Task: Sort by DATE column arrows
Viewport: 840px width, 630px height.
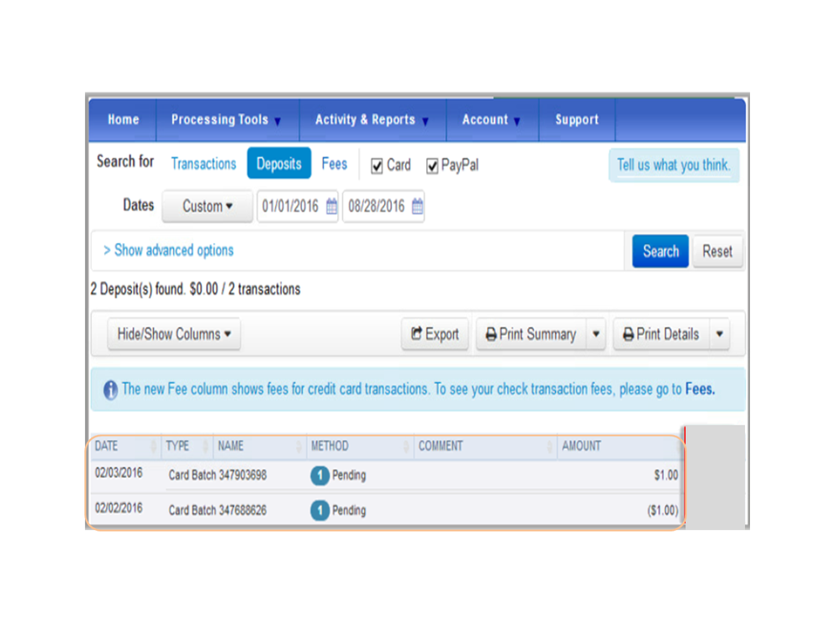Action: (x=154, y=446)
